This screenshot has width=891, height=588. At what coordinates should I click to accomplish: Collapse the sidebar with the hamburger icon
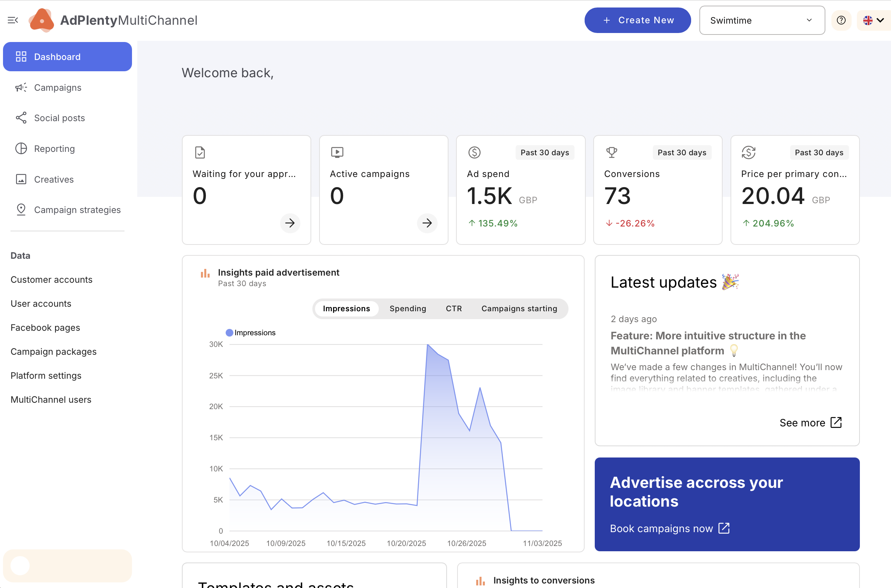13,20
